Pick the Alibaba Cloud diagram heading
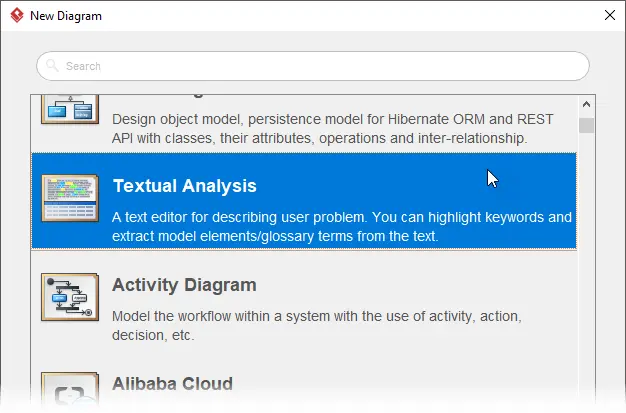The height and width of the screenshot is (413, 626). coord(172,383)
